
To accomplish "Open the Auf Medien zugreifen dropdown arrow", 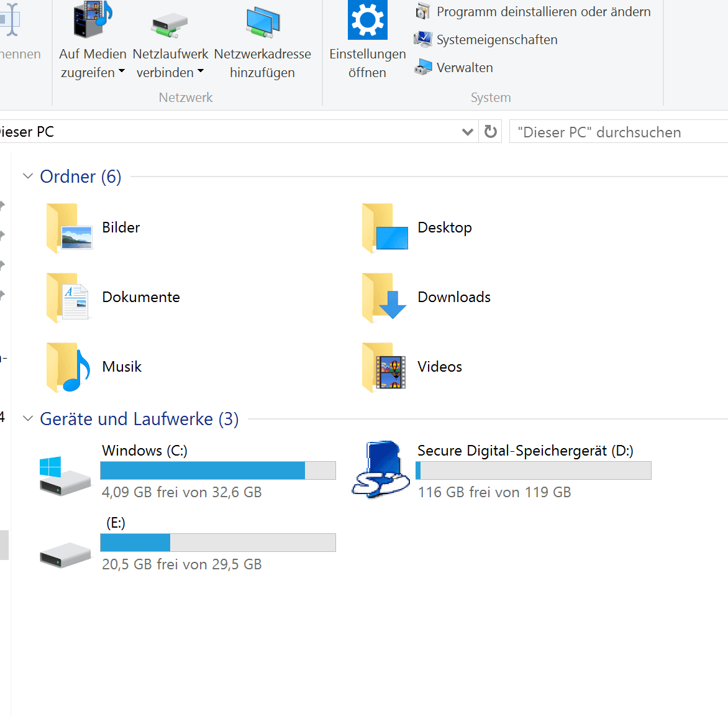I will [x=122, y=71].
